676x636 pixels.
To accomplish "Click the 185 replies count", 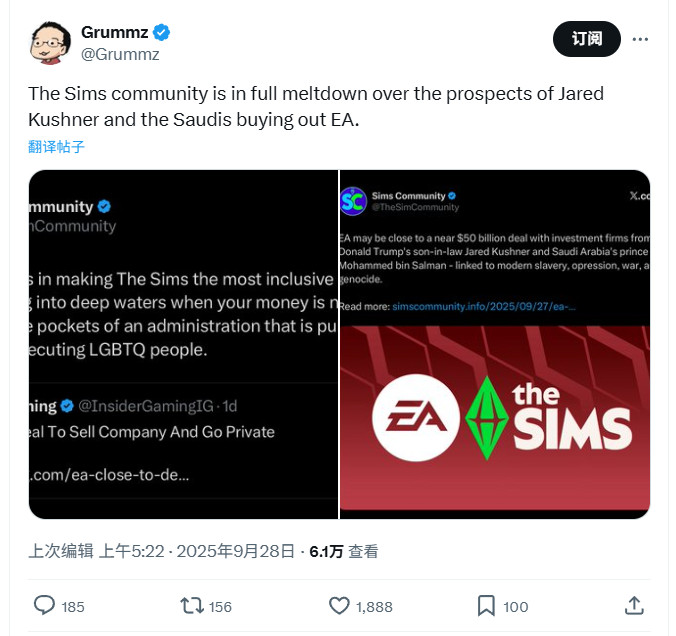I will (x=73, y=606).
